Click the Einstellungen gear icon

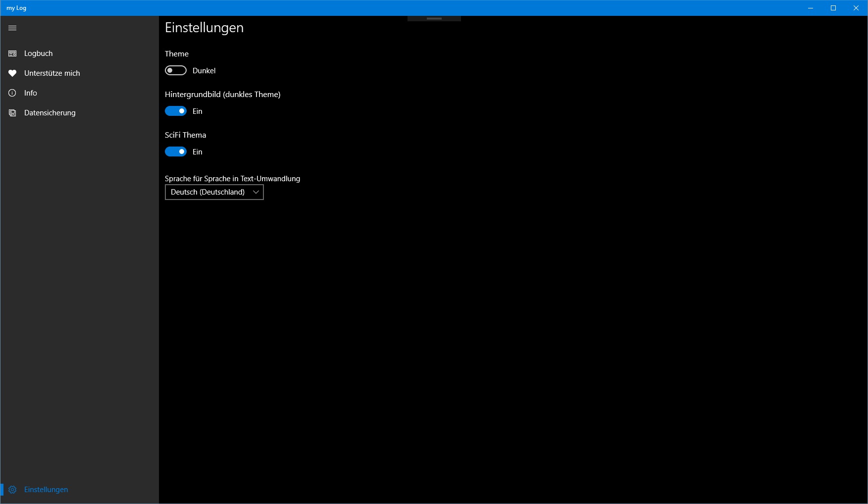coord(12,490)
